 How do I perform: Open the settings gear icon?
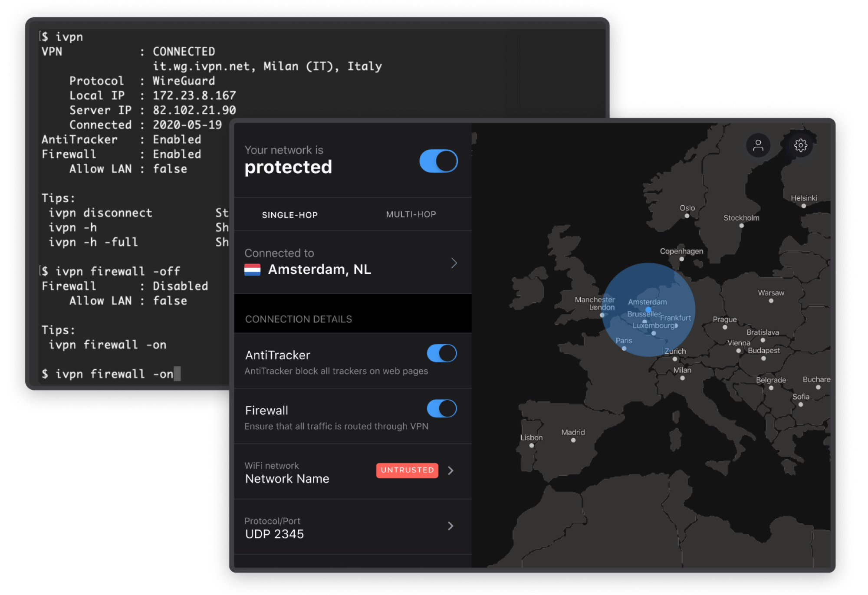801,145
